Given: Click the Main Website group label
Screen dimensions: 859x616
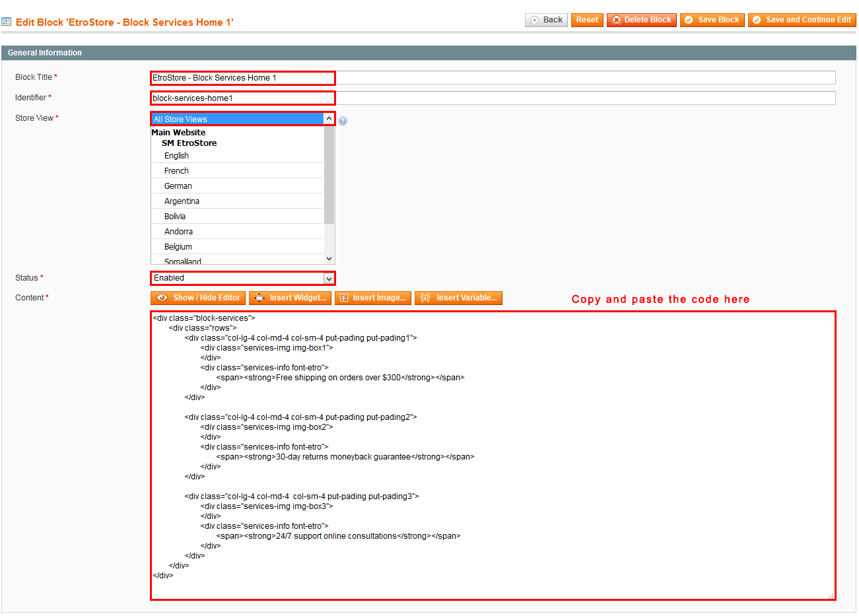Looking at the screenshot, I should [178, 133].
